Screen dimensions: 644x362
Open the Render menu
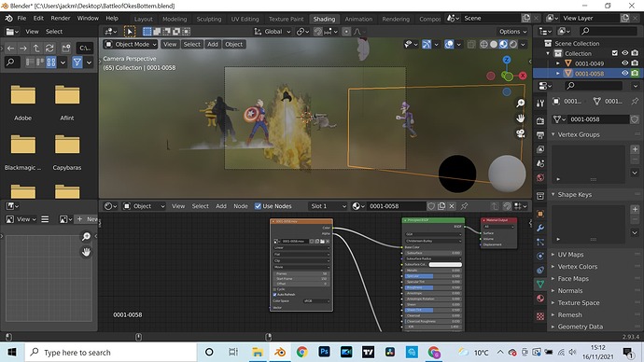tap(61, 19)
